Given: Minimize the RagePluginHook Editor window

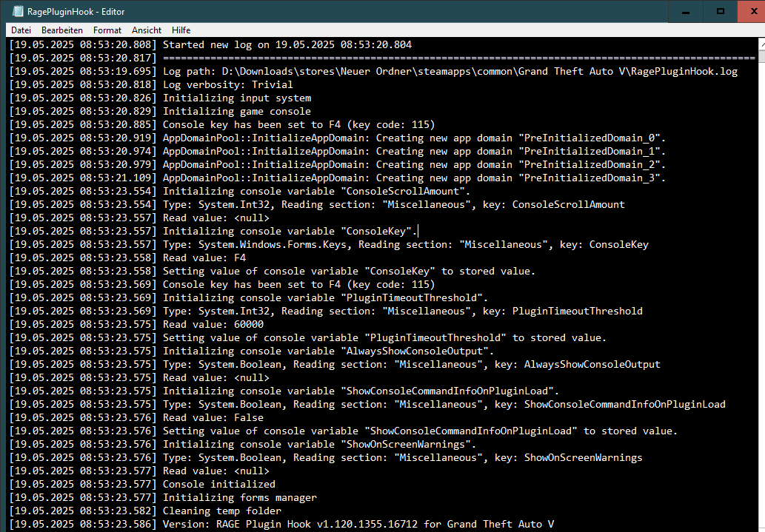Looking at the screenshot, I should 686,11.
